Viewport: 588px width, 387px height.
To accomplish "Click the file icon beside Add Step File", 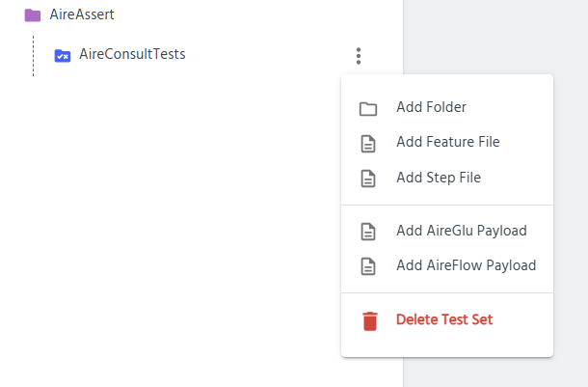I will click(368, 179).
